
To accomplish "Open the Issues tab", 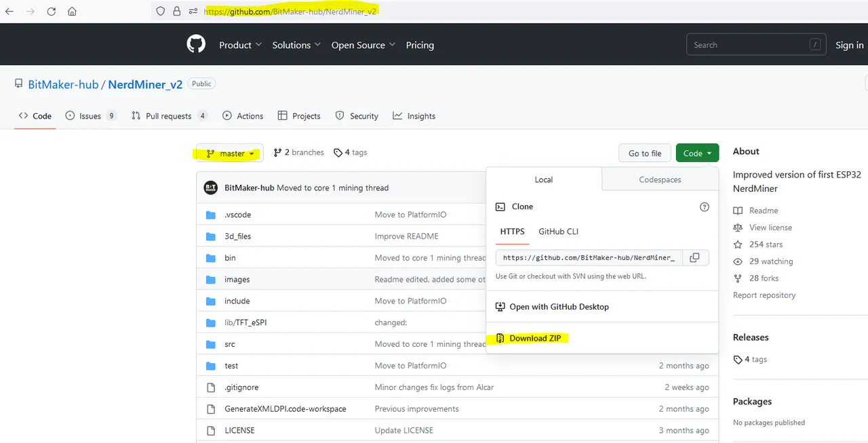I will (91, 116).
